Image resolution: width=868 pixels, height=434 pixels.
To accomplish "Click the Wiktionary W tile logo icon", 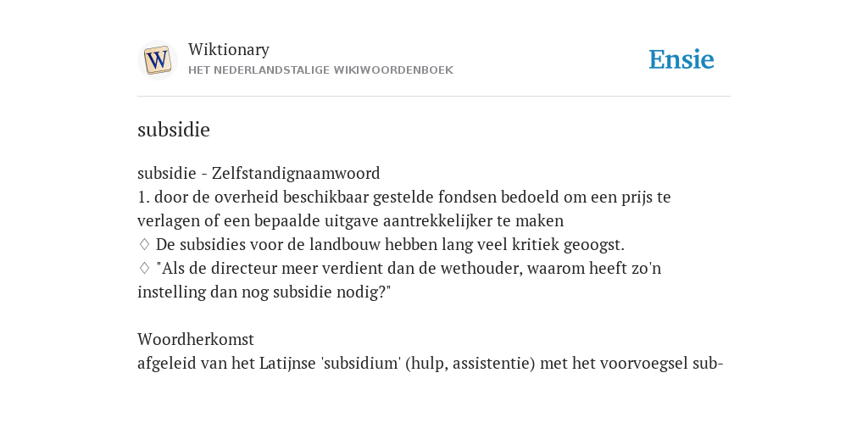I will [157, 60].
